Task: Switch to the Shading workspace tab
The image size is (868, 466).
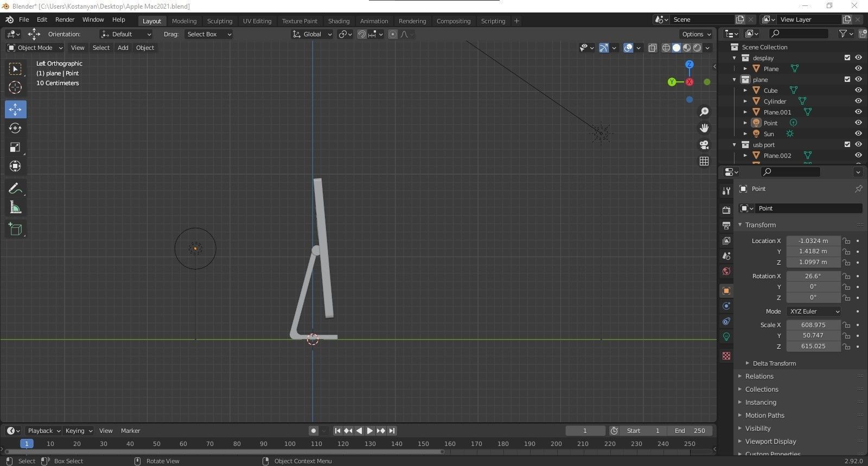Action: pyautogui.click(x=339, y=21)
